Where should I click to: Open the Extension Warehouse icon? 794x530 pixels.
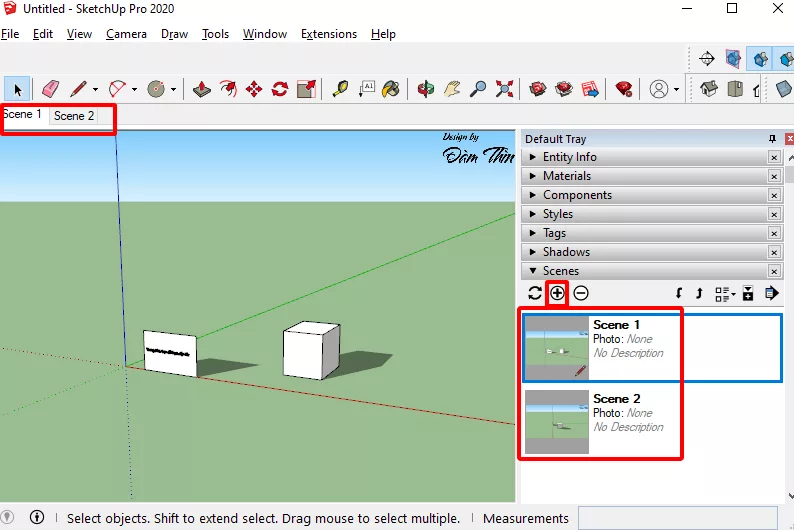tap(564, 90)
